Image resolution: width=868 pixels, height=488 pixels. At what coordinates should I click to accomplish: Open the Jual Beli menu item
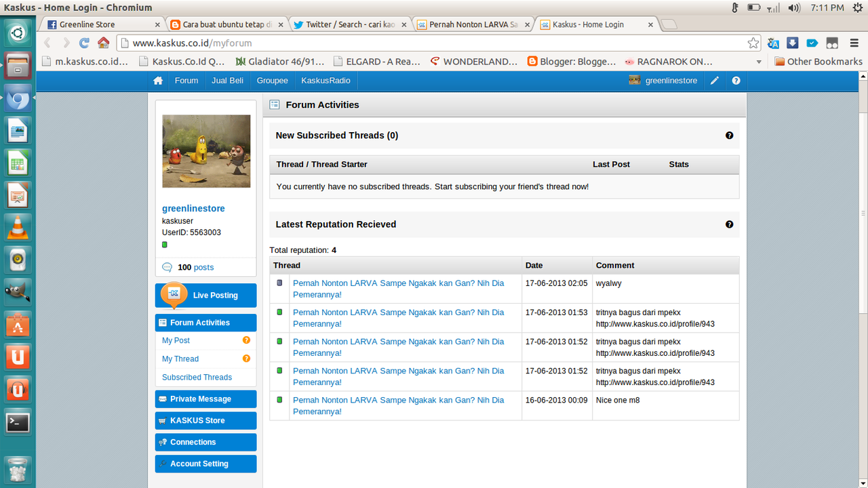pos(227,81)
